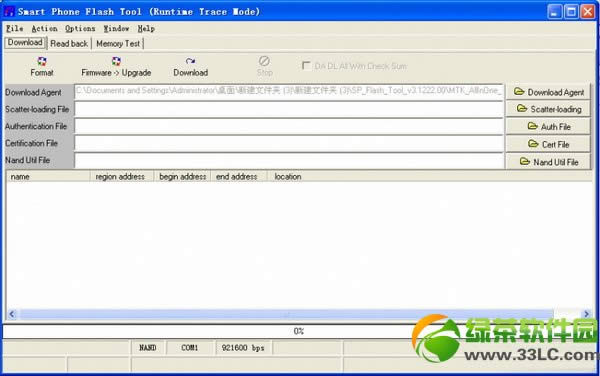600x376 pixels.
Task: Open the Options menu
Action: [x=80, y=28]
